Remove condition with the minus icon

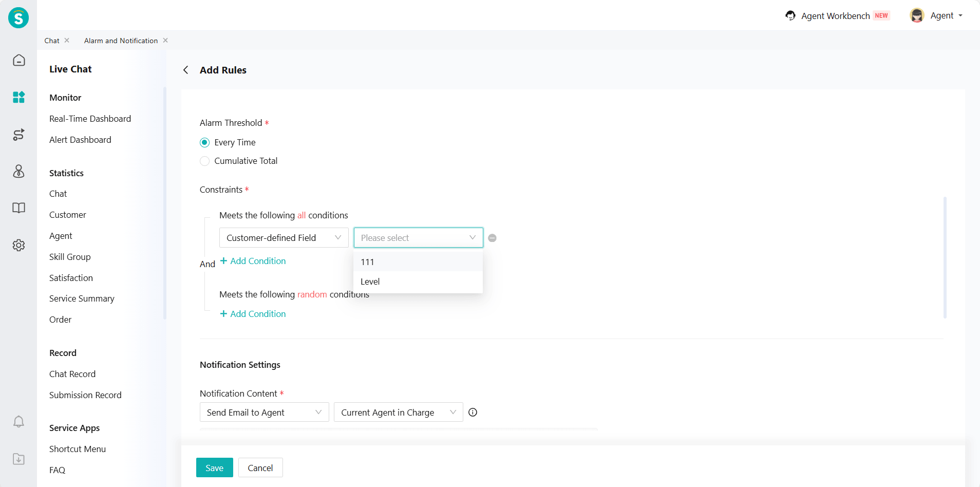point(492,238)
